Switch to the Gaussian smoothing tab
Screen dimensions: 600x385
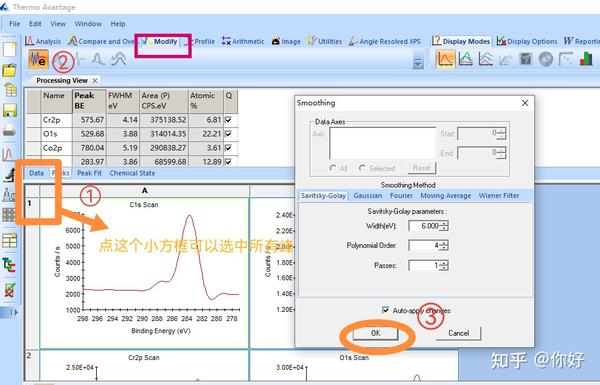tap(367, 196)
